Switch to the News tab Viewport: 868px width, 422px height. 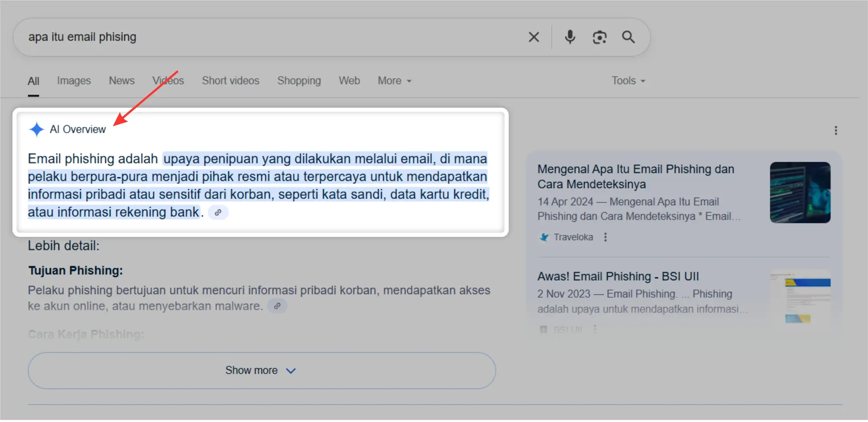(x=122, y=81)
